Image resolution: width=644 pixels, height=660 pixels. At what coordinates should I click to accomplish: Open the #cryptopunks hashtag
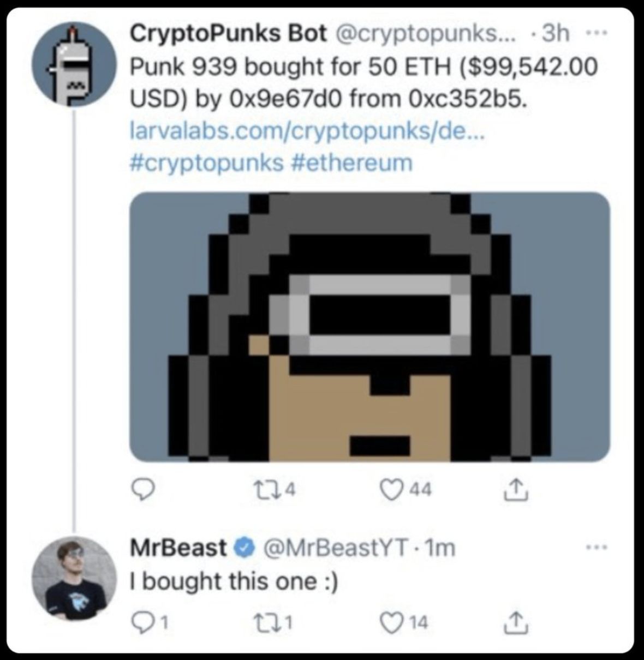click(206, 162)
